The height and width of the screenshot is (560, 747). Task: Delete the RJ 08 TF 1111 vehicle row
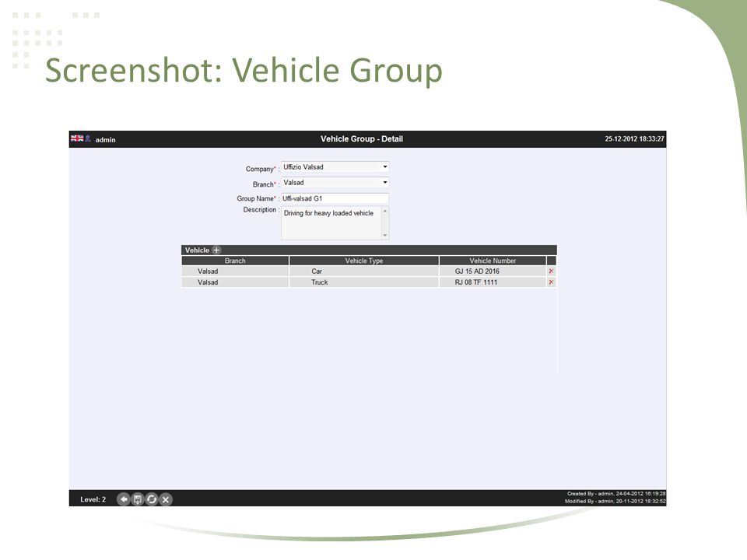(x=551, y=282)
